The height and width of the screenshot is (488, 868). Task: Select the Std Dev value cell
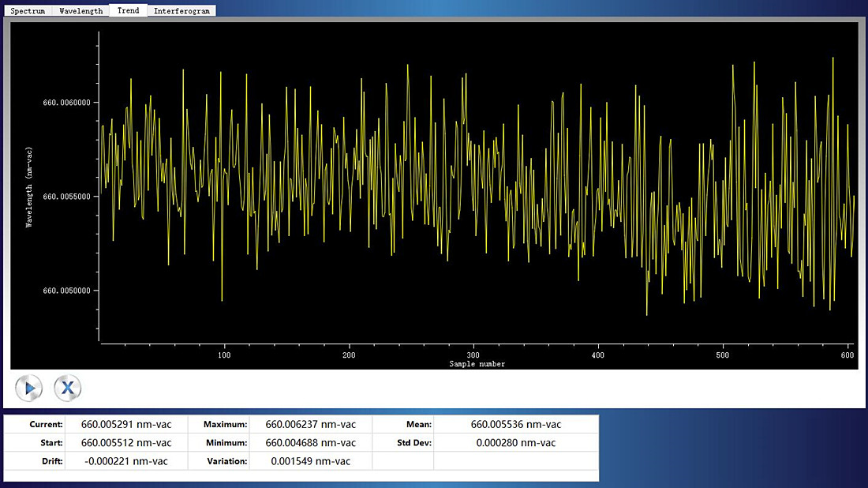(516, 442)
